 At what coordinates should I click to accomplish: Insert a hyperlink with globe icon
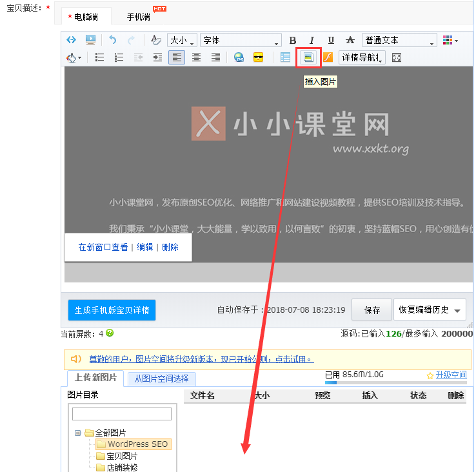(x=239, y=57)
